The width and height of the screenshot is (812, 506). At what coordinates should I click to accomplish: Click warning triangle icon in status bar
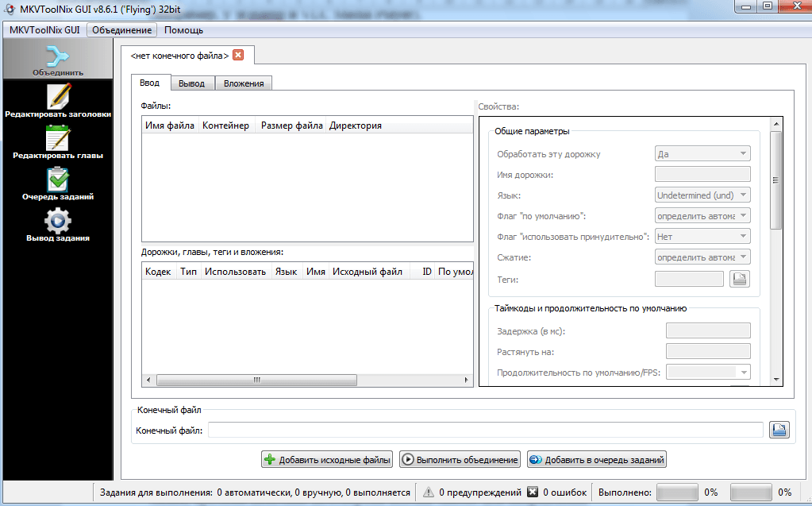(429, 492)
